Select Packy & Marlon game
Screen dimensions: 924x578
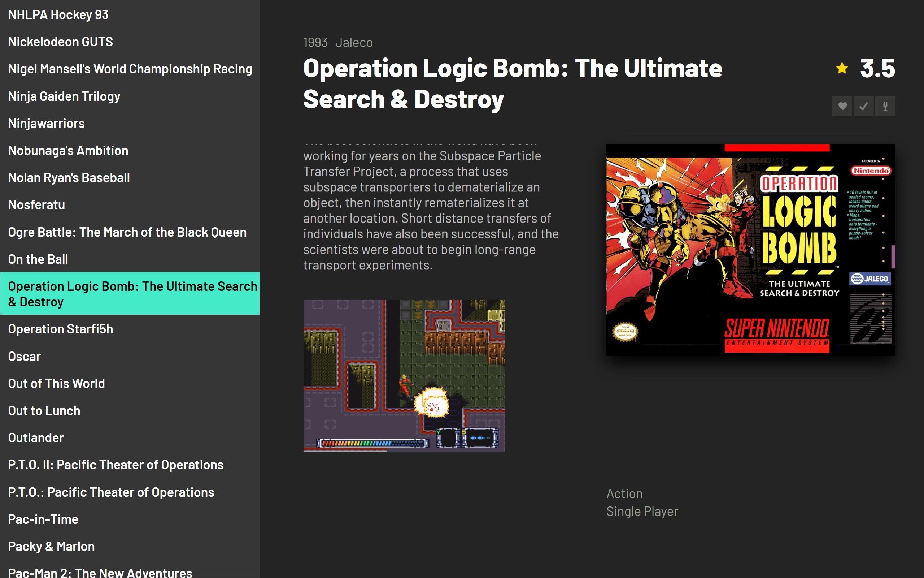130,547
